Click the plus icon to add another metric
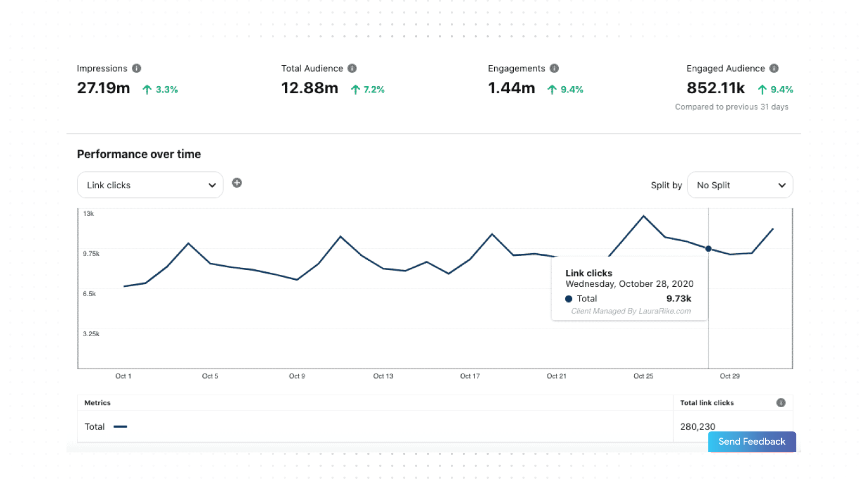Image resolution: width=868 pixels, height=488 pixels. pos(237,183)
